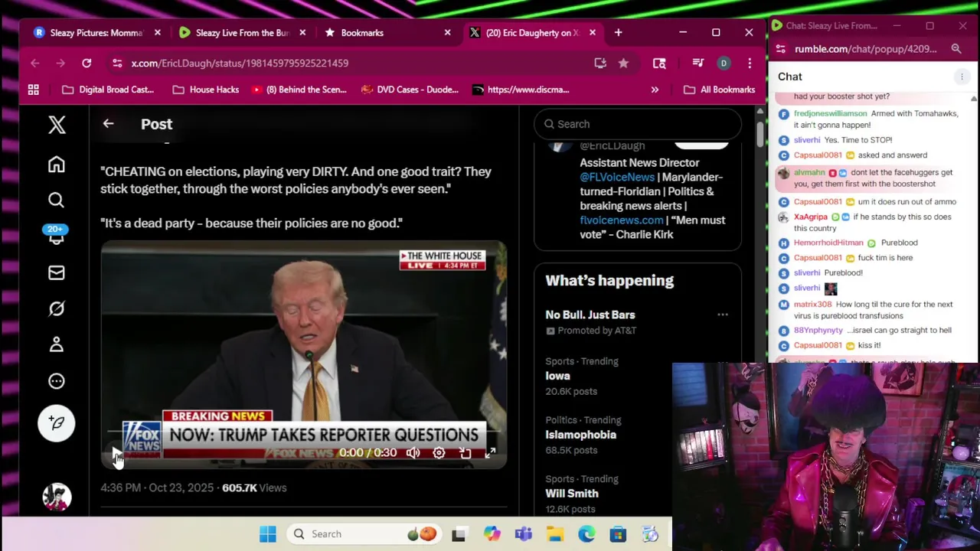This screenshot has width=980, height=551.
Task: Open Profile icon in X sidebar
Action: 57,344
